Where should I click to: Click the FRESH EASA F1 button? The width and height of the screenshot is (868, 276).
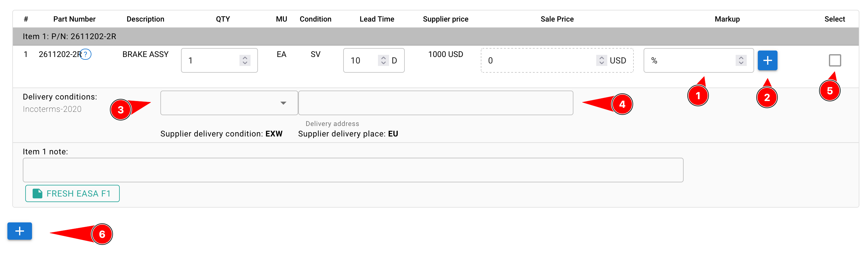(x=72, y=193)
